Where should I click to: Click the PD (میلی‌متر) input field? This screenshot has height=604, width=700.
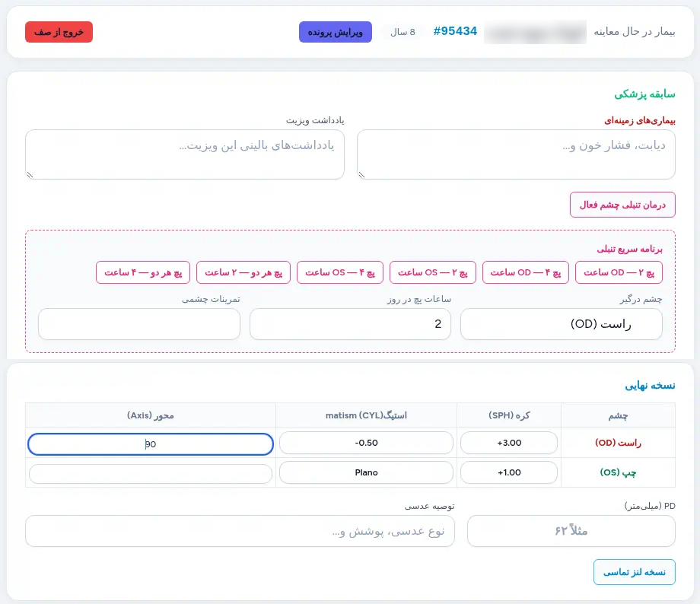(571, 531)
